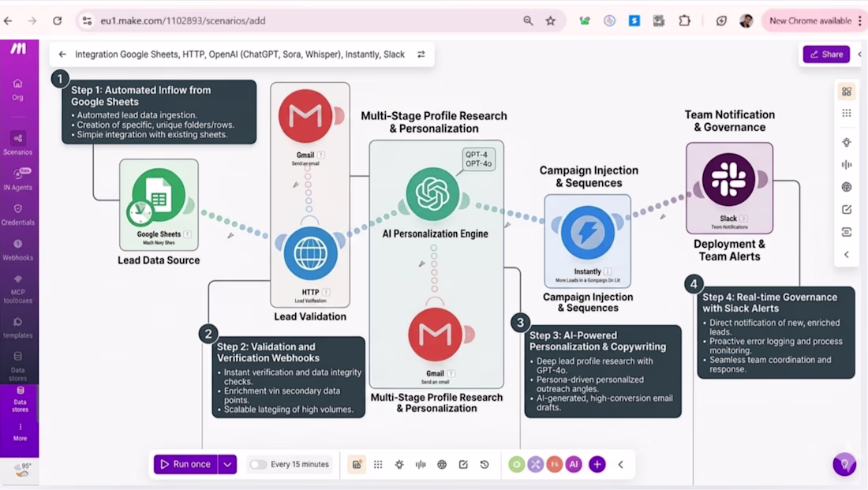Go to Org in sidebar
Image resolution: width=868 pixels, height=490 pixels.
pos(17,89)
